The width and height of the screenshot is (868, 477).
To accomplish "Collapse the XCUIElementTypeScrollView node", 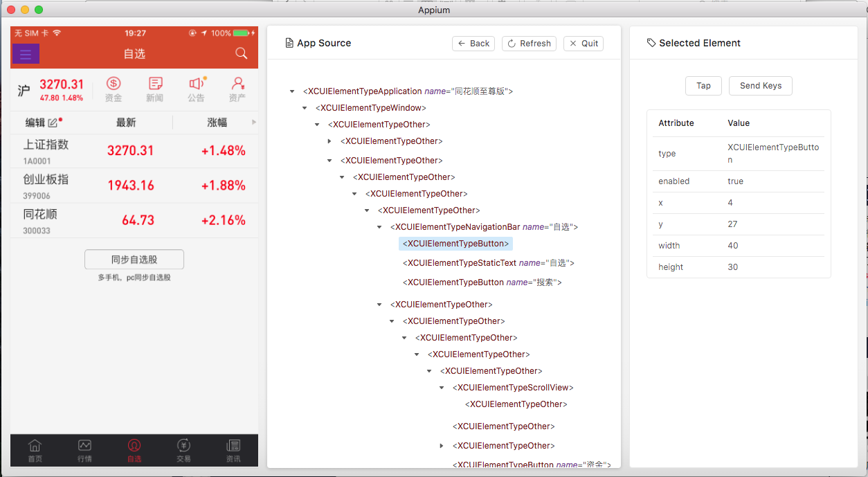I will point(442,388).
